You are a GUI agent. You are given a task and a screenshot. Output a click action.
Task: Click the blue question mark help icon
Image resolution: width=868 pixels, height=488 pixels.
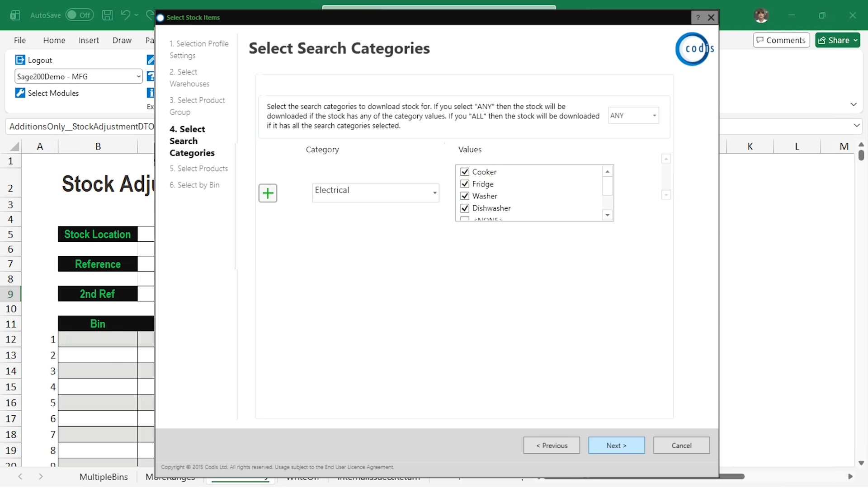click(x=151, y=76)
